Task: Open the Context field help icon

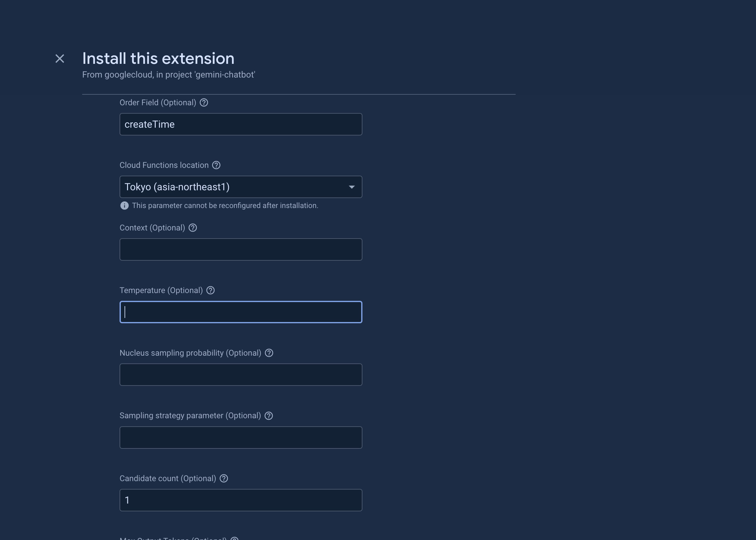Action: pos(193,228)
